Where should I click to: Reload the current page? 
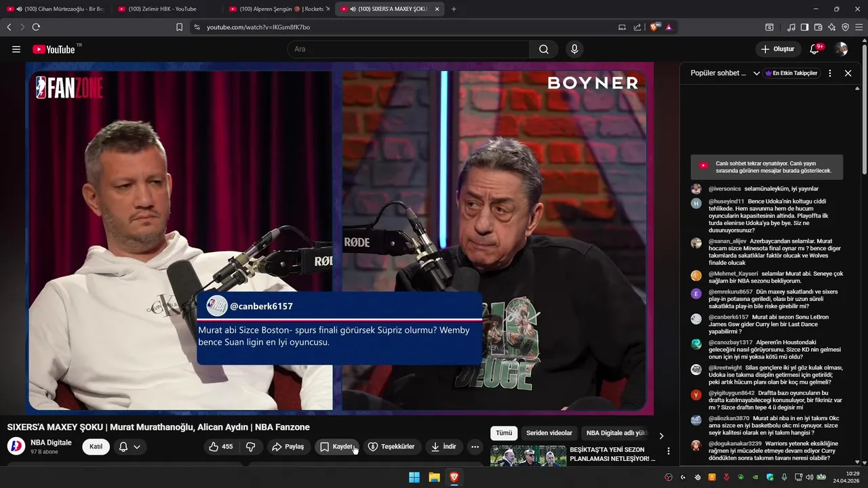[x=36, y=27]
